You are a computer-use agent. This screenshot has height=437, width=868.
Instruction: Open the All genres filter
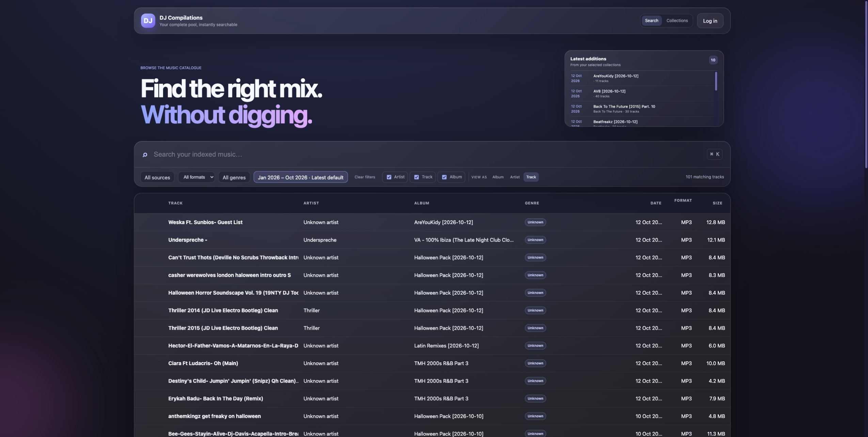coord(234,177)
